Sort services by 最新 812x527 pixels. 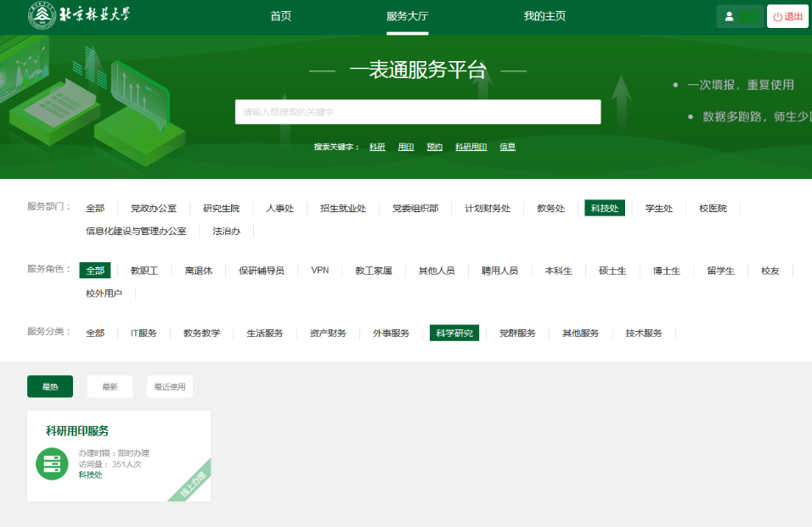click(x=110, y=386)
